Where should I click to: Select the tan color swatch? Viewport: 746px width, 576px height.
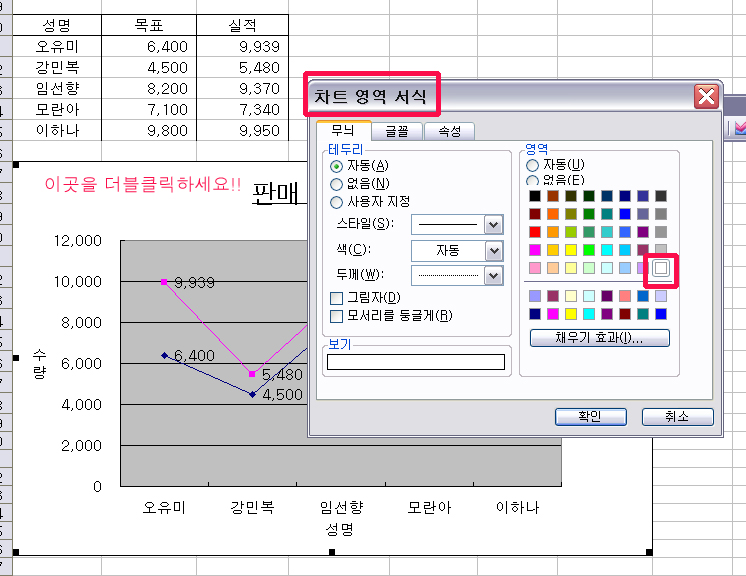click(x=553, y=268)
